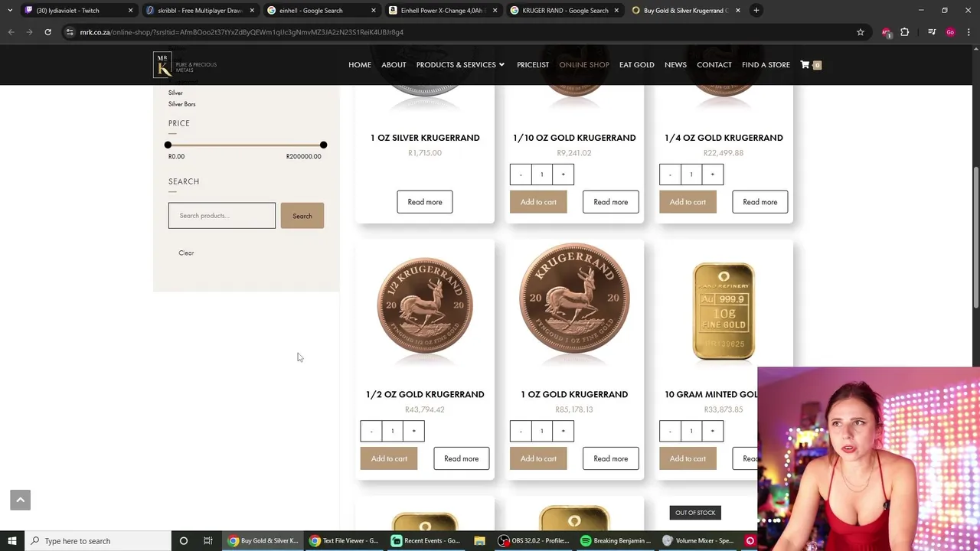Click the MRK Pure & Precious Metals logo
Screen dimensions: 980x551
click(x=185, y=65)
